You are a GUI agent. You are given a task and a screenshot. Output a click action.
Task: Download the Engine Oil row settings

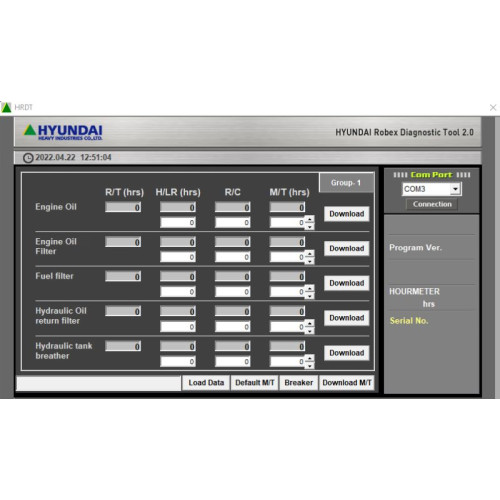(347, 214)
